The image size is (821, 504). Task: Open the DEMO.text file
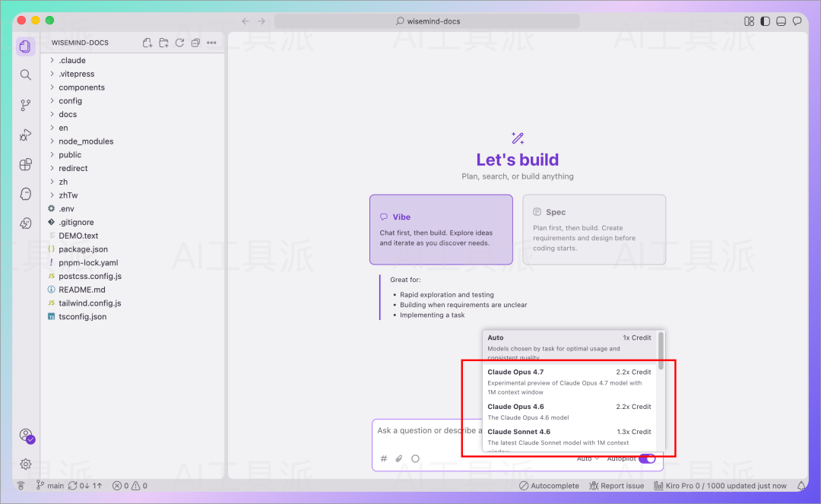133,236
